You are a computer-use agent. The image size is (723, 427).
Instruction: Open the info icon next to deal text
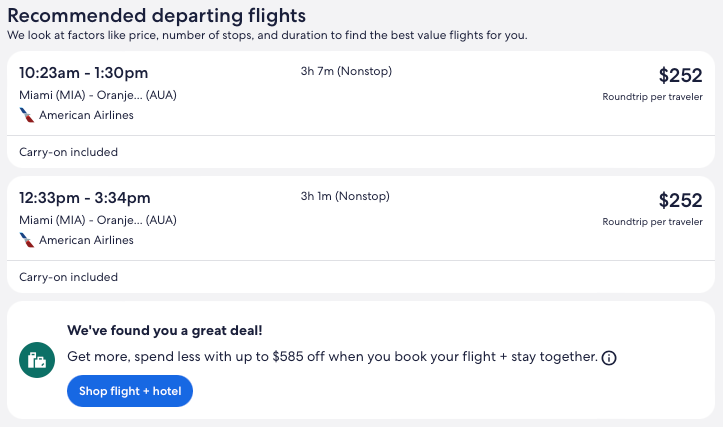tap(609, 357)
